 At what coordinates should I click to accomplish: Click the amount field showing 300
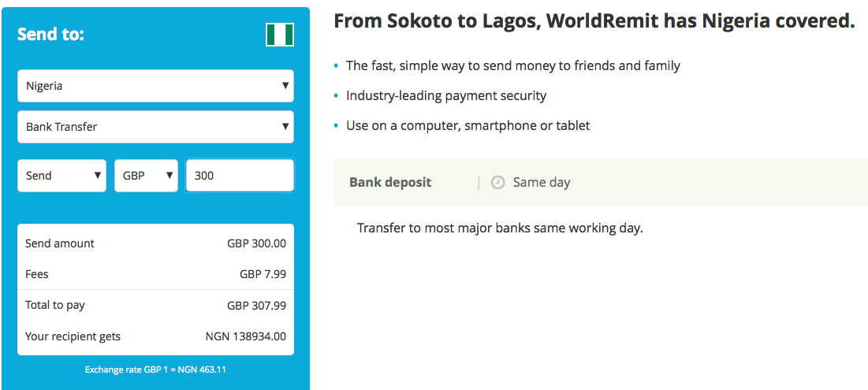click(x=240, y=176)
